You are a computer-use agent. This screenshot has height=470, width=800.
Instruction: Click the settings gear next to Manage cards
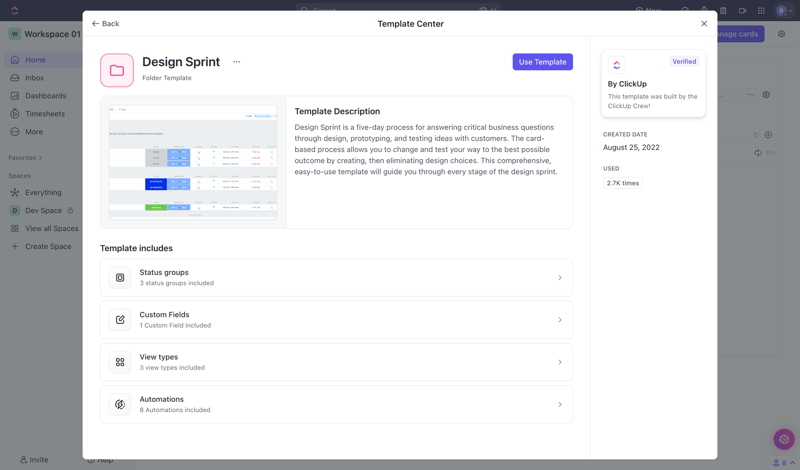781,34
